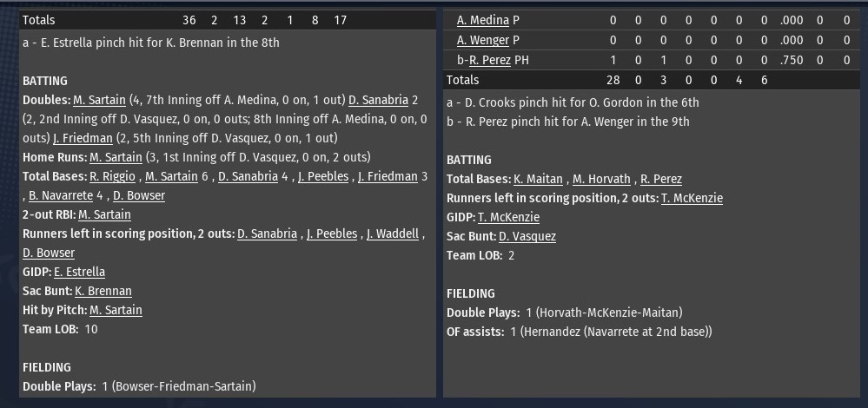Click D. Bowser link in Total Bases
The height and width of the screenshot is (408, 868).
click(139, 195)
